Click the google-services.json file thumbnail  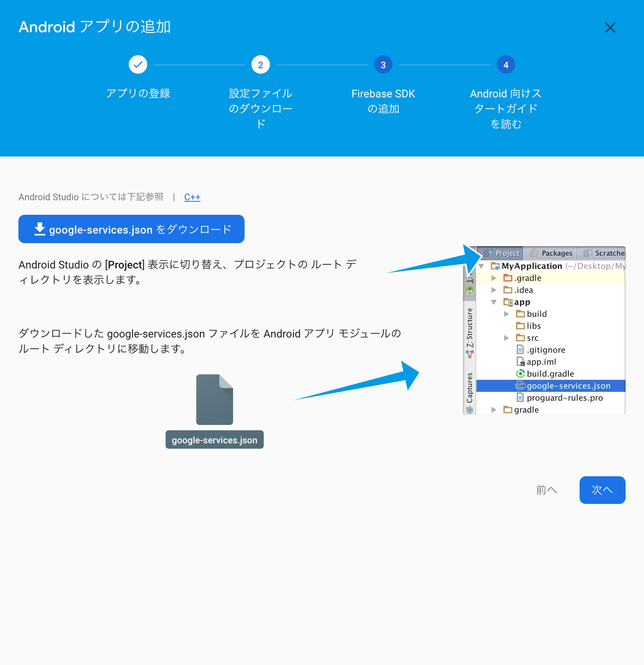[214, 400]
